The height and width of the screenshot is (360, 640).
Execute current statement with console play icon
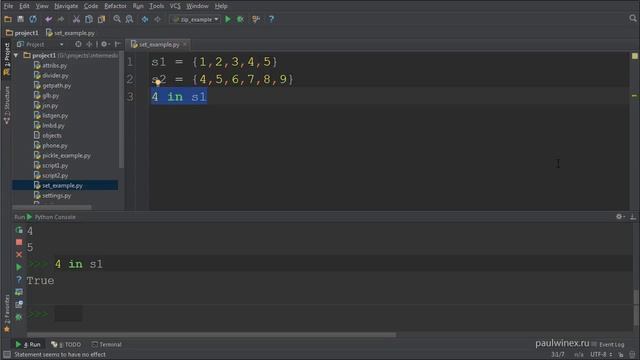pyautogui.click(x=19, y=267)
